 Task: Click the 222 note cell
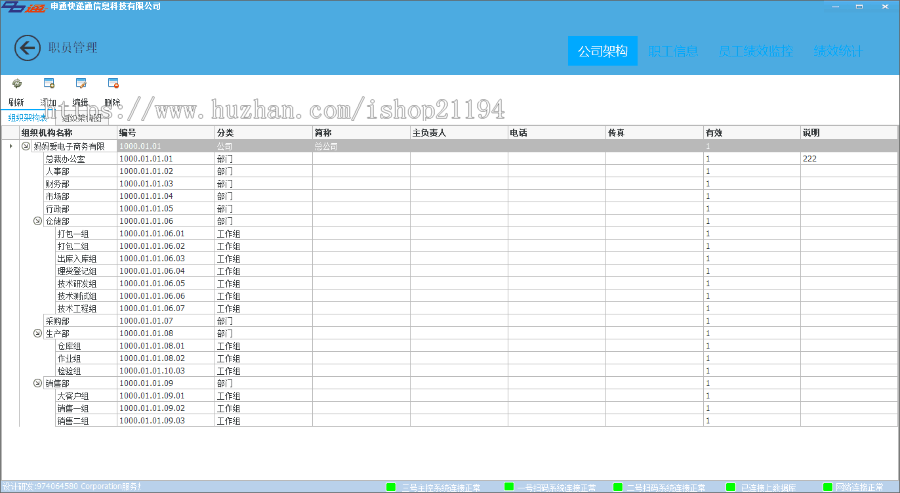(850, 159)
